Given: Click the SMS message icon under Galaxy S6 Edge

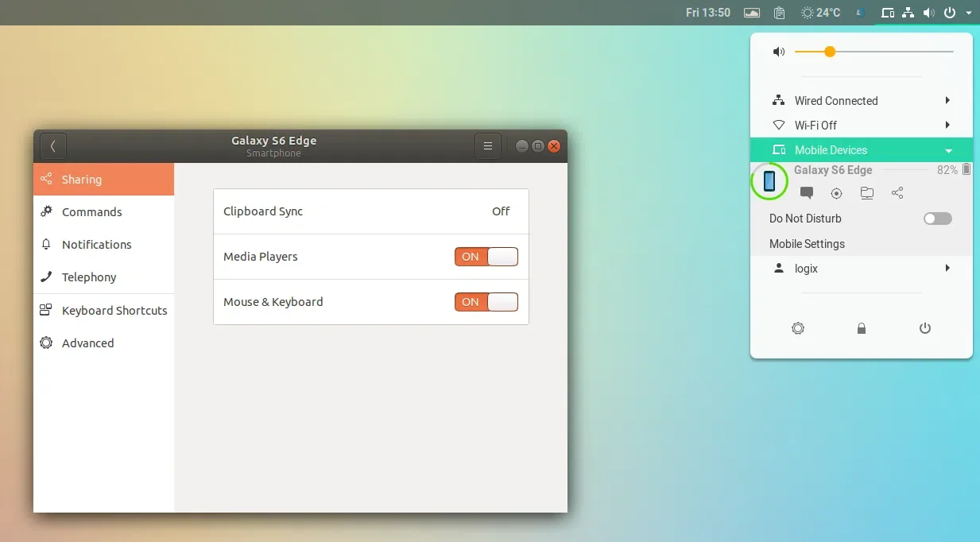Looking at the screenshot, I should pos(807,193).
